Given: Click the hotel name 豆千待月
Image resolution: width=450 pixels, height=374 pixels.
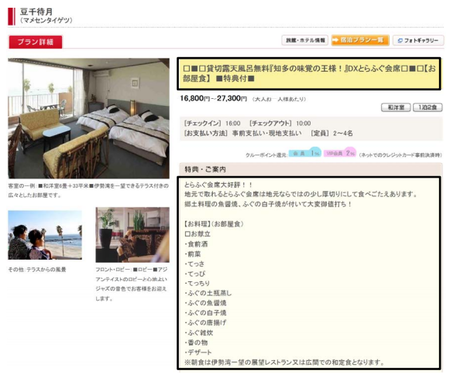Looking at the screenshot, I should pyautogui.click(x=36, y=12).
